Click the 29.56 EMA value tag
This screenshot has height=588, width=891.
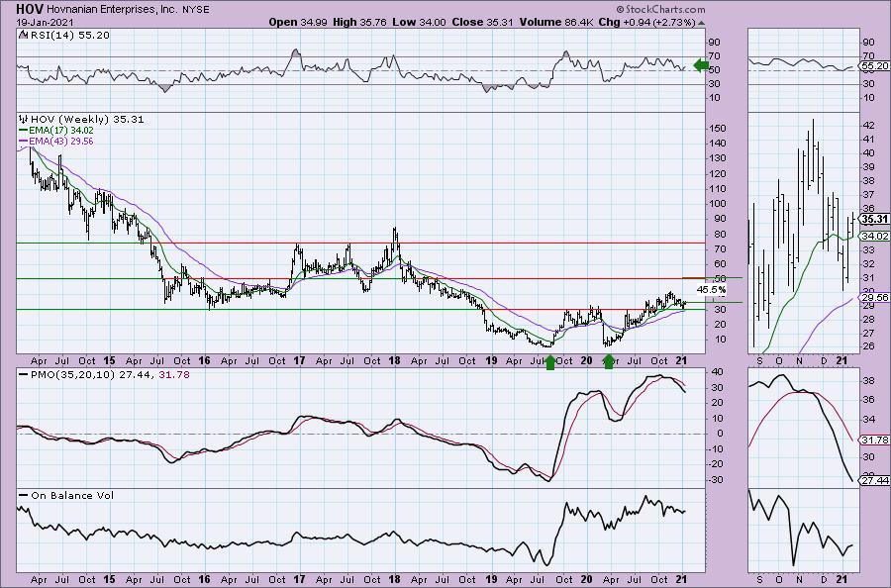876,297
